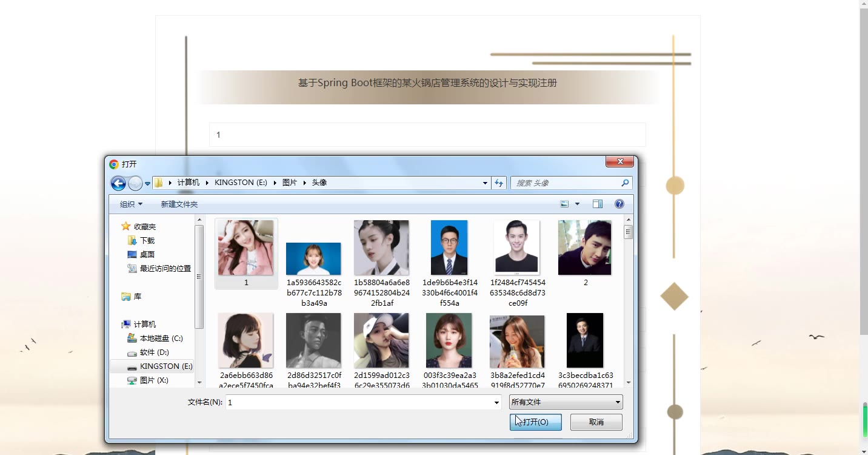The width and height of the screenshot is (868, 455).
Task: Click the Forward navigation arrow in dialog
Action: 135,183
